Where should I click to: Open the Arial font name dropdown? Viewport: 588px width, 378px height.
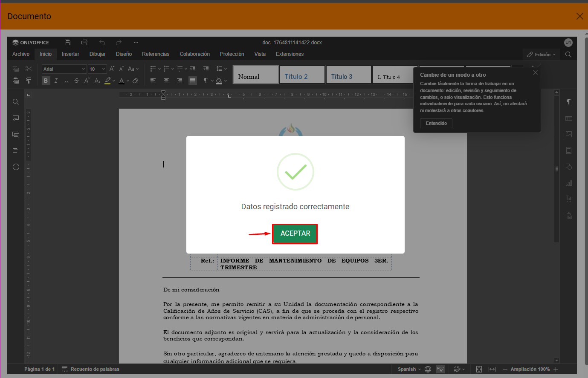coord(64,69)
